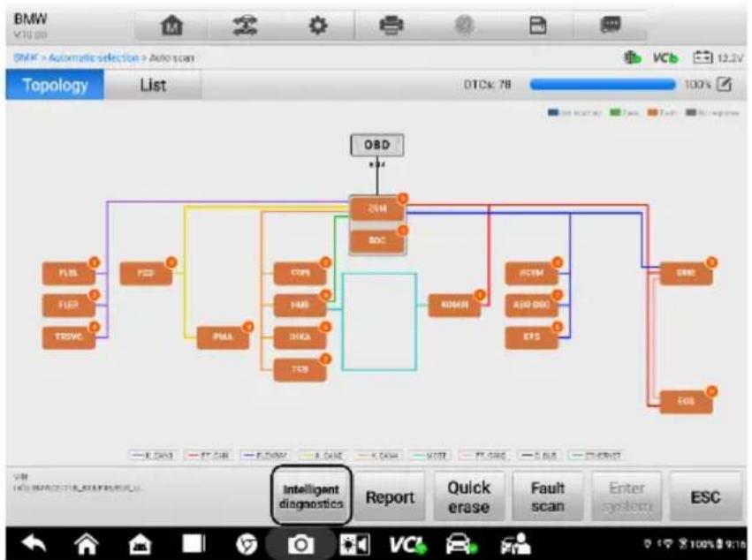Image resolution: width=752 pixels, height=560 pixels.
Task: Tap the Android home icon in bottom bar
Action: [x=87, y=544]
